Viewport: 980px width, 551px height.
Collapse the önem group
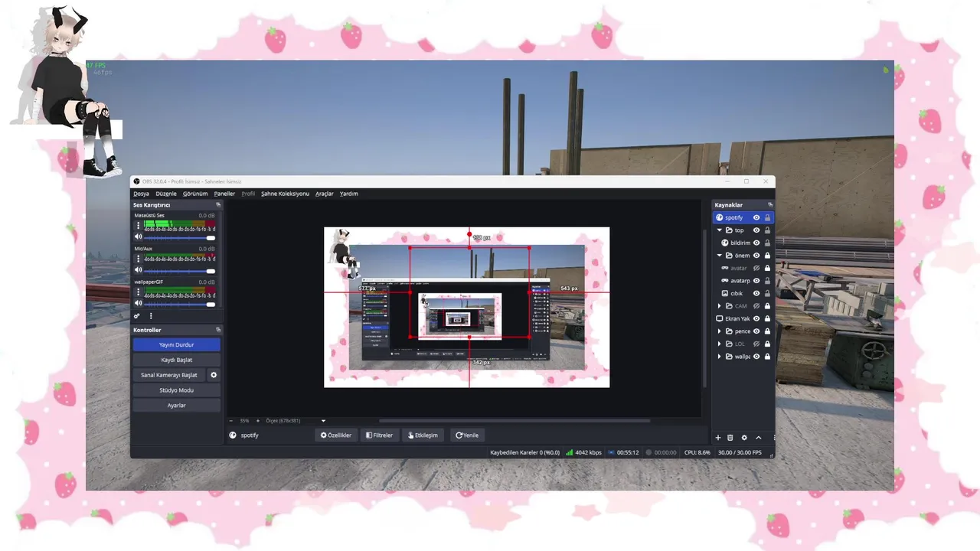pos(719,256)
